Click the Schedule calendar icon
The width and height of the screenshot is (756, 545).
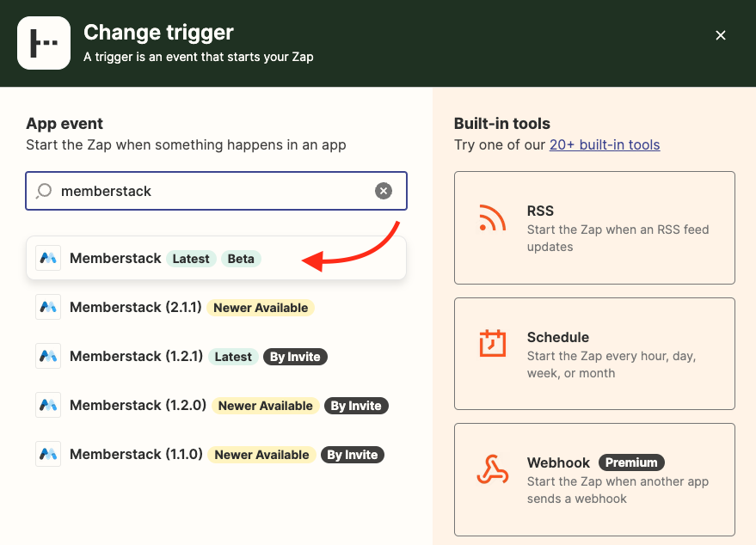tap(492, 343)
